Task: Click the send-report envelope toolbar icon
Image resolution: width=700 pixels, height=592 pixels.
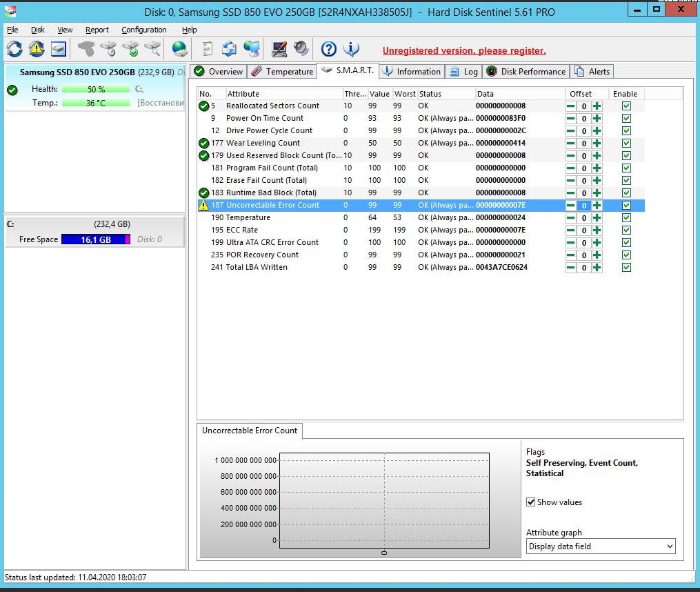Action: coord(230,49)
